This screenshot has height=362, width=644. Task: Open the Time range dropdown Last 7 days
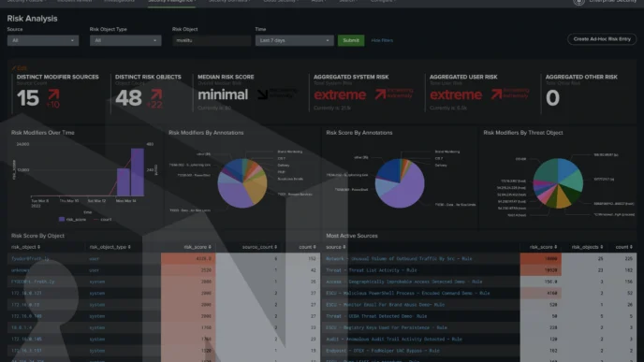[294, 40]
